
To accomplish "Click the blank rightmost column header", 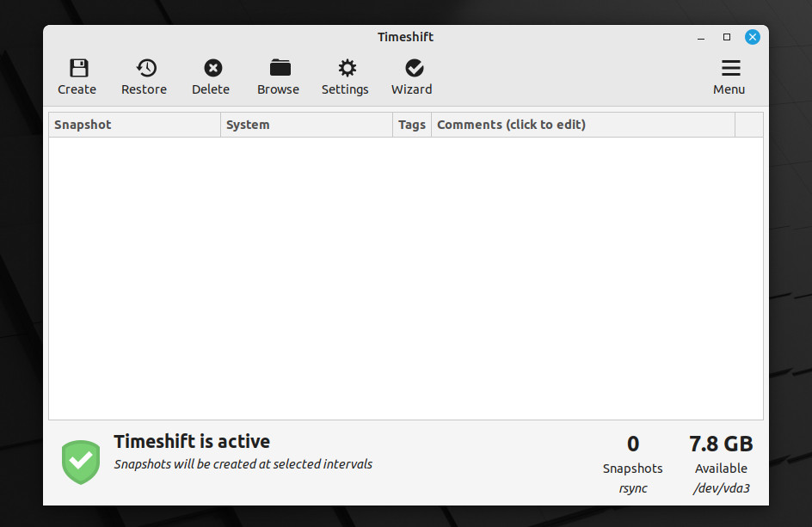I will click(x=749, y=125).
